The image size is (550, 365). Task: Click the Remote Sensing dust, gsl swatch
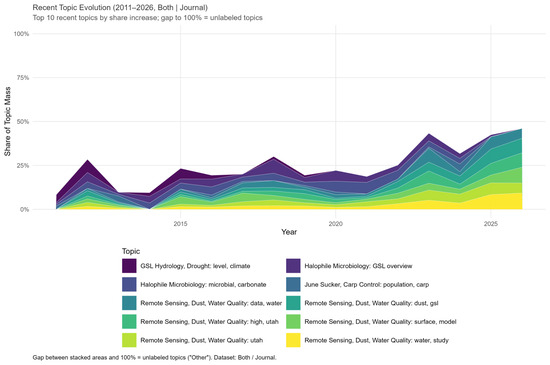point(293,303)
